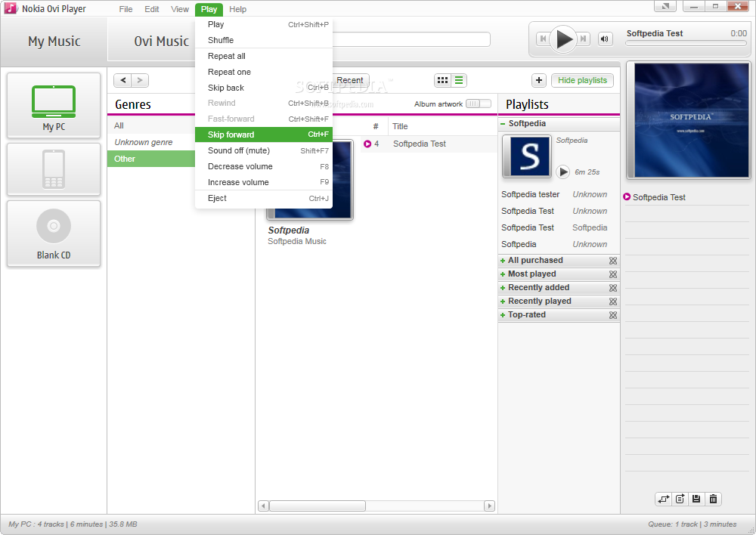Click the queue to playlist icon
The image size is (756, 535).
click(680, 499)
